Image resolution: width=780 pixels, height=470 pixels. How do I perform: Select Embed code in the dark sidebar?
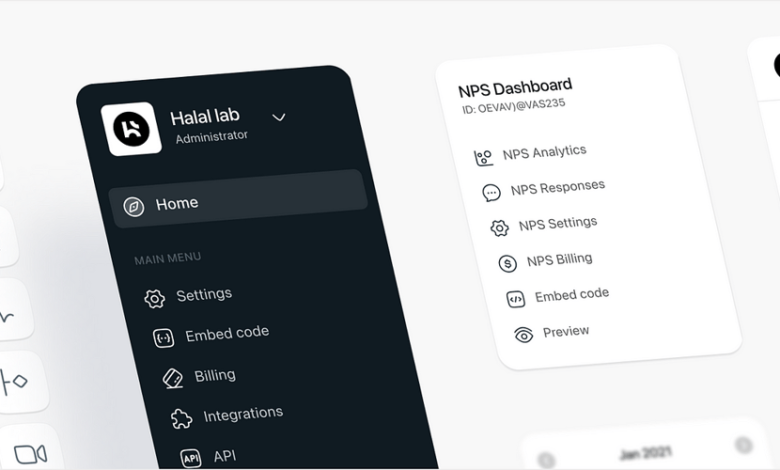click(x=227, y=334)
